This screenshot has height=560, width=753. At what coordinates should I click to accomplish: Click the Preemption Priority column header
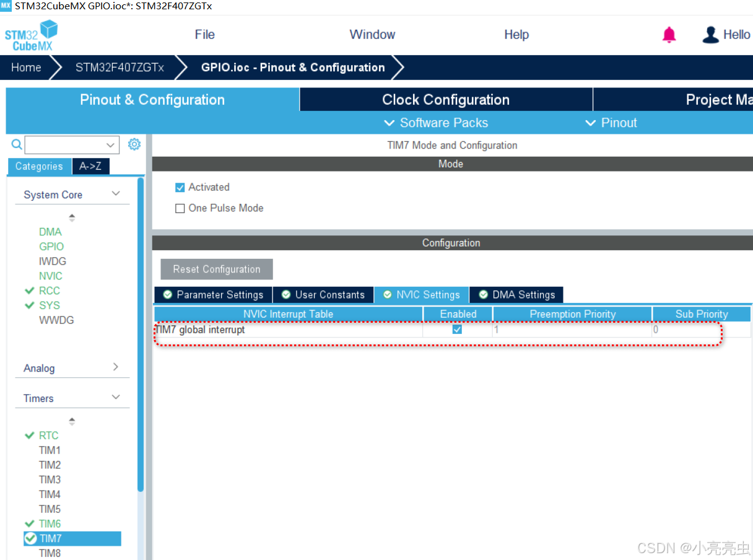573,314
